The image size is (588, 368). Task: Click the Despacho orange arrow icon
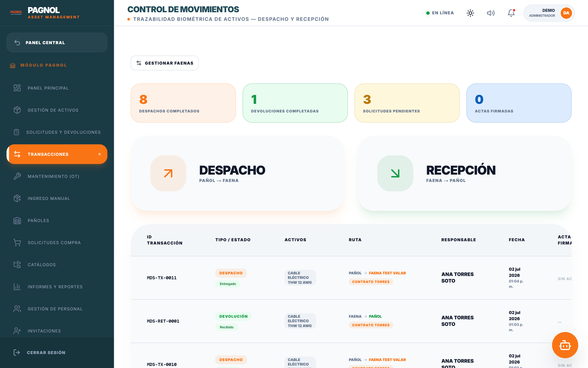click(168, 173)
